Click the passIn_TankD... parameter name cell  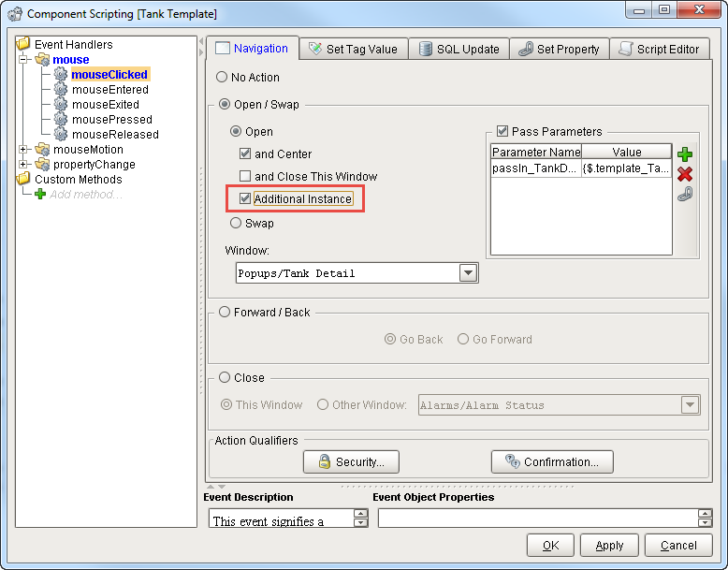(536, 168)
